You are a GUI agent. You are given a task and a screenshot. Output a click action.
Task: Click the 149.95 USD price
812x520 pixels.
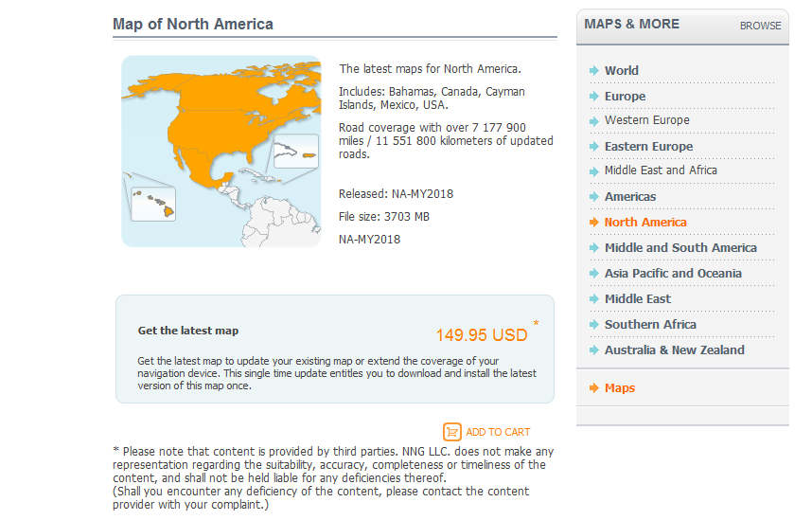pos(481,335)
